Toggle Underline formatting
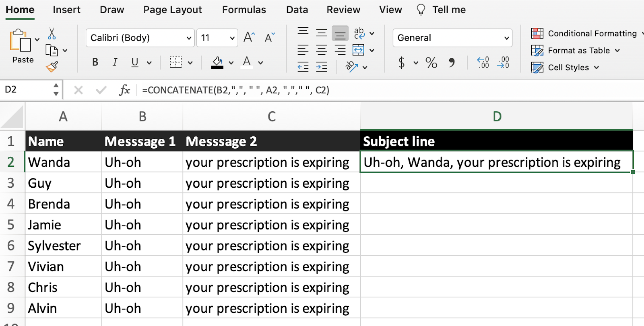Image resolution: width=644 pixels, height=326 pixels. pyautogui.click(x=135, y=62)
